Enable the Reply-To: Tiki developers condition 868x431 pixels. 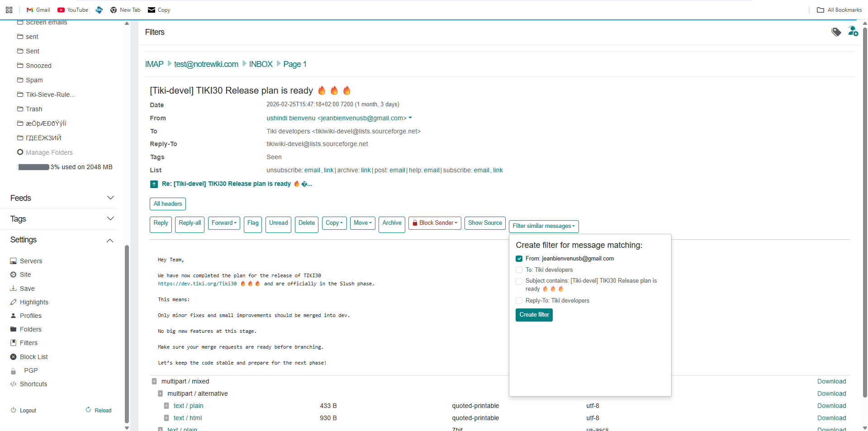519,300
